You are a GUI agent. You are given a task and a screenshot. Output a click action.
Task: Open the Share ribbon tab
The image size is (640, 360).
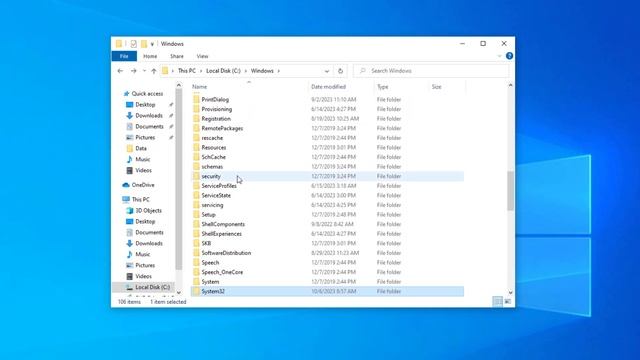tap(177, 56)
